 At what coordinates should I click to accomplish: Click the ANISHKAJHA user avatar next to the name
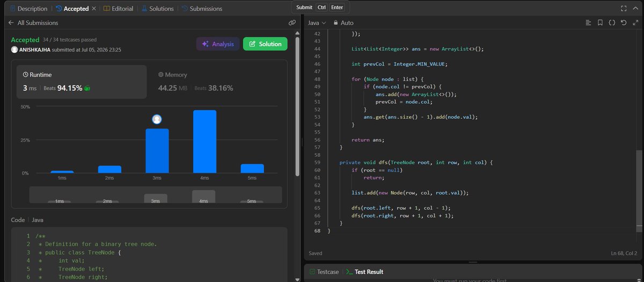coord(14,49)
